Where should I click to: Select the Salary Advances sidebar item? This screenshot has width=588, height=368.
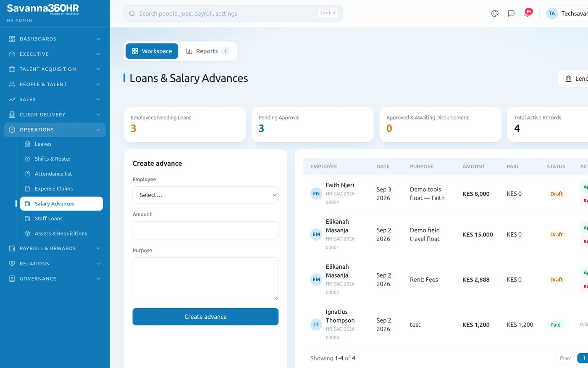click(61, 204)
